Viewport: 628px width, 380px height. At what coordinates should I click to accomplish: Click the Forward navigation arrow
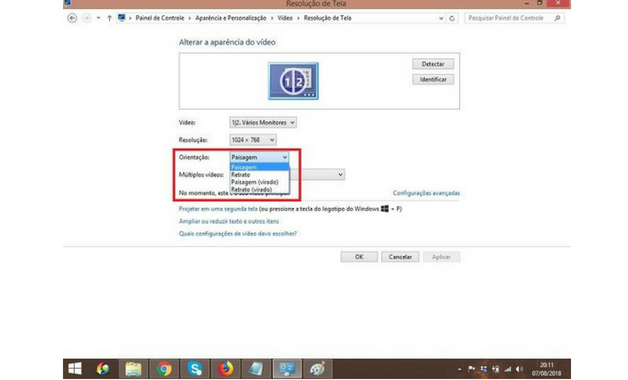pos(86,18)
